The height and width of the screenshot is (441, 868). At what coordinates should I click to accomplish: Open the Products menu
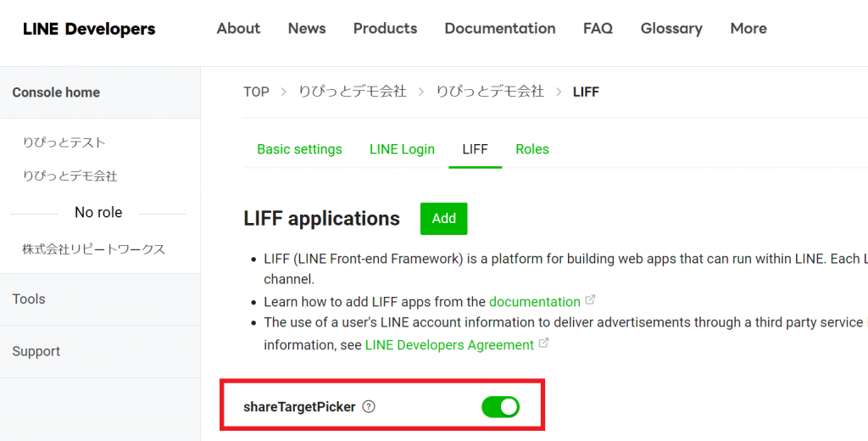[x=386, y=28]
